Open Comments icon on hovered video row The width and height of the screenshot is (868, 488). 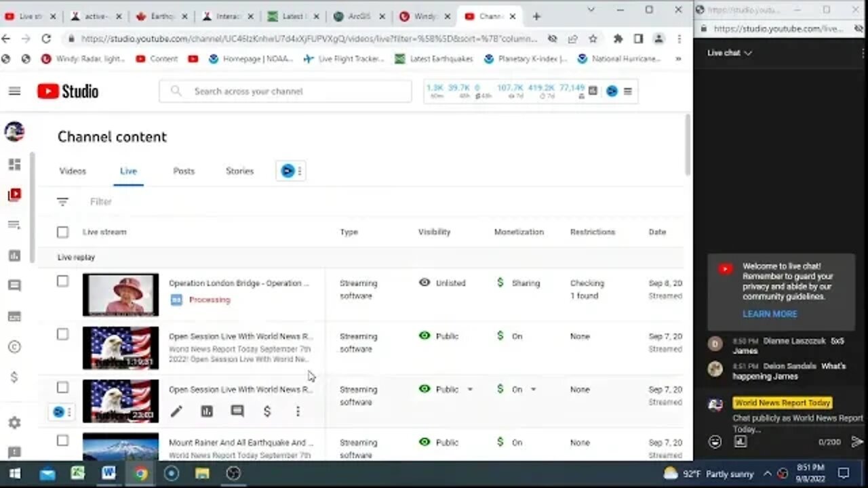coord(237,411)
